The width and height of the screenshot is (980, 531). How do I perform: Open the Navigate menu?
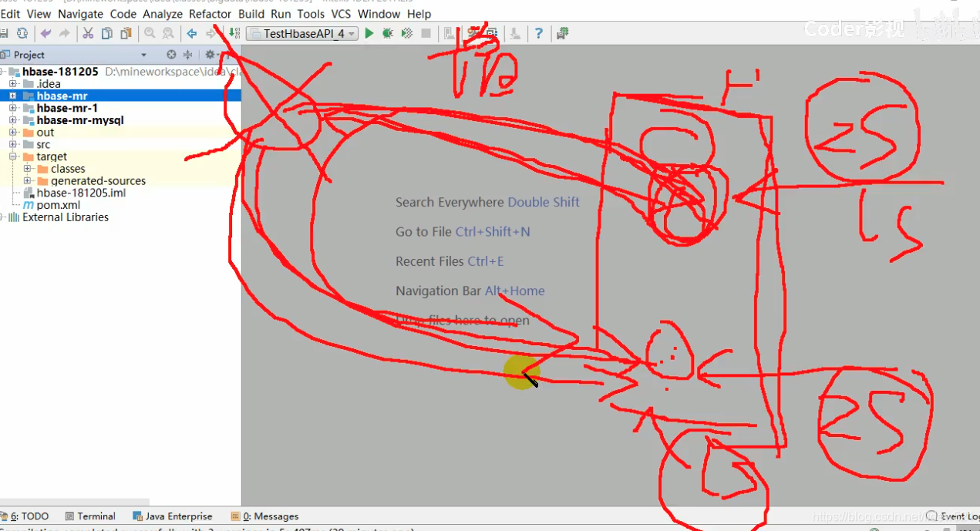(80, 14)
